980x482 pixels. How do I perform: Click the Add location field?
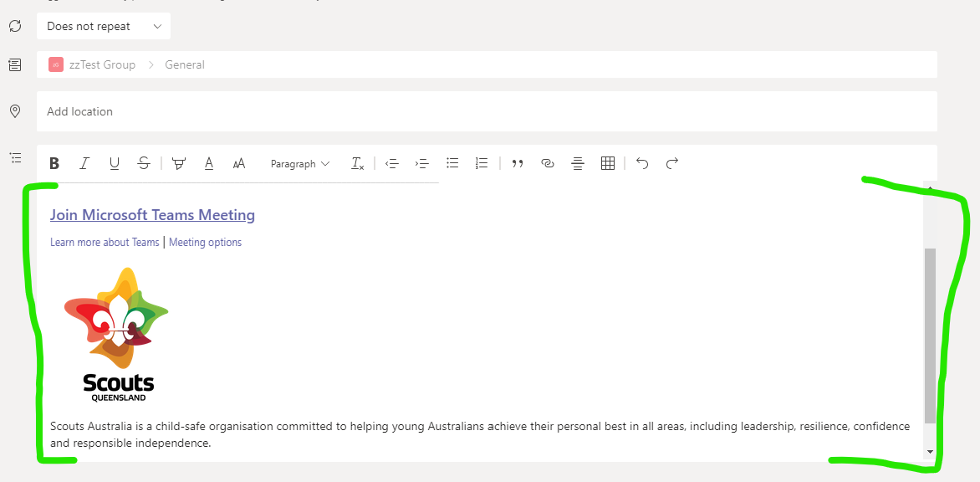tap(485, 111)
